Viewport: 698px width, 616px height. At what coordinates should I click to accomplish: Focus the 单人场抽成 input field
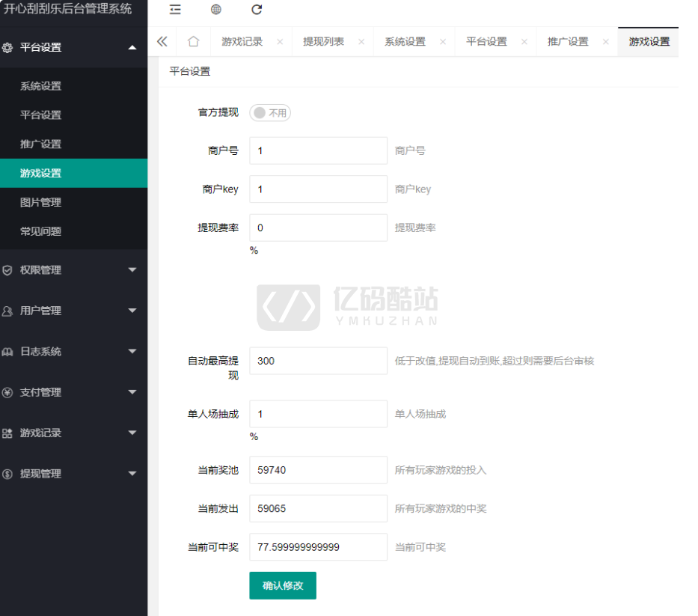pyautogui.click(x=318, y=414)
